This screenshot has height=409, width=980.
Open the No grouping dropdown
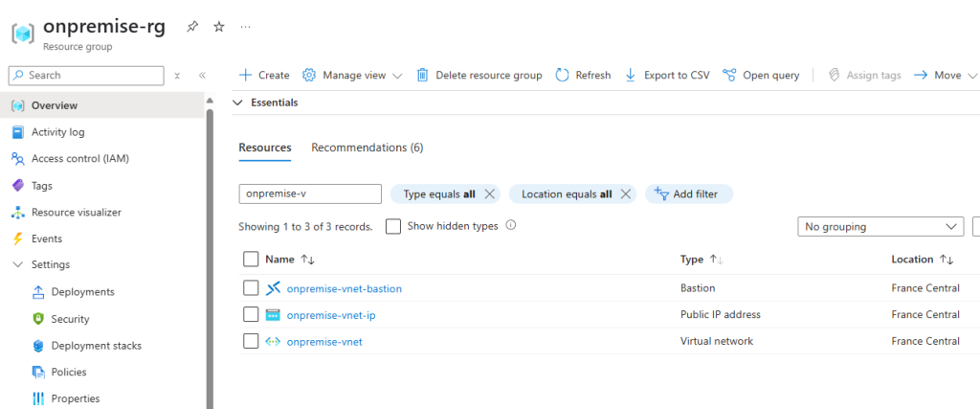[880, 226]
